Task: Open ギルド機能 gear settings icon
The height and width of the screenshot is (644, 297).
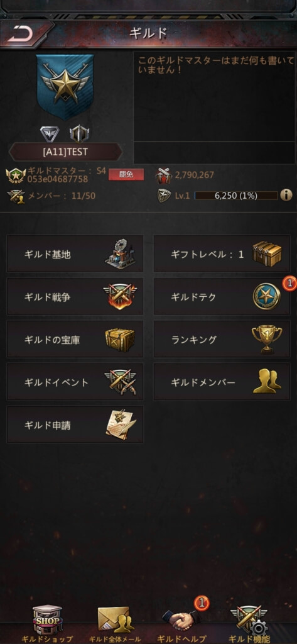Action: [x=249, y=619]
